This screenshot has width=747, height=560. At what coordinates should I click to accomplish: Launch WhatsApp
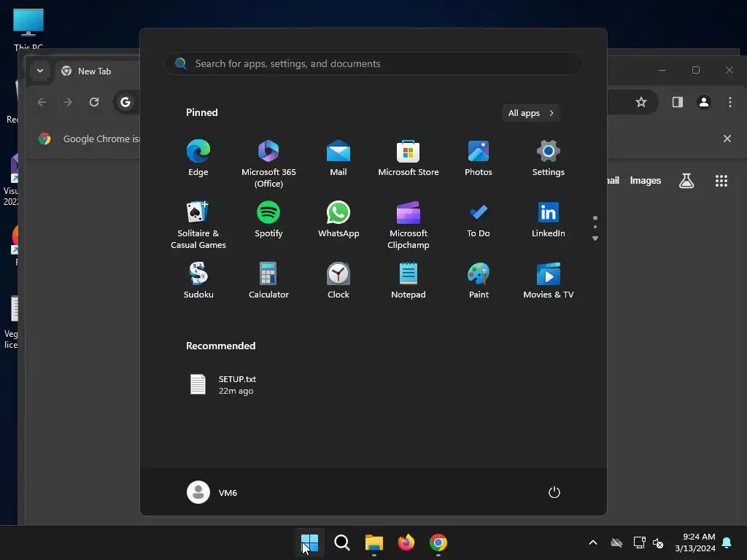point(338,219)
